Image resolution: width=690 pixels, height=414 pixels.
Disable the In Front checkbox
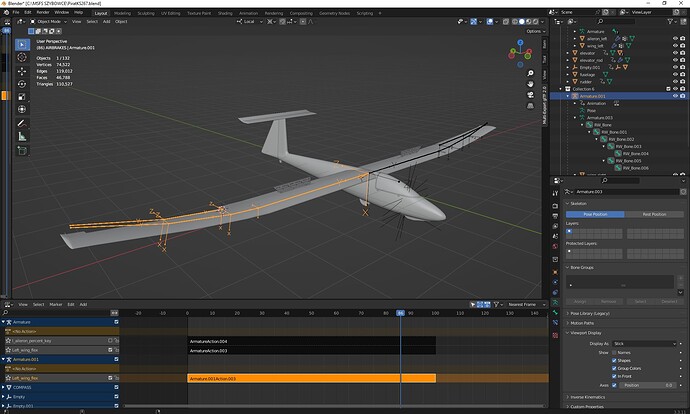(x=614, y=376)
